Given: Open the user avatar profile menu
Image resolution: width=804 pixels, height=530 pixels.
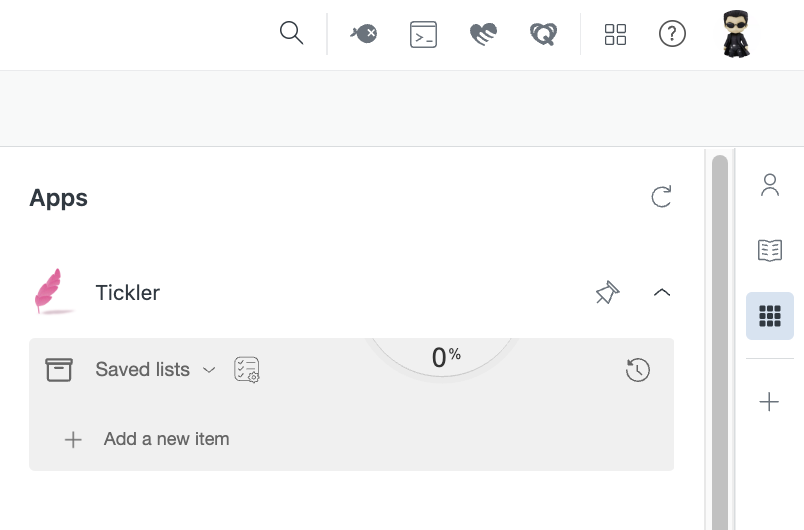Looking at the screenshot, I should pos(736,34).
